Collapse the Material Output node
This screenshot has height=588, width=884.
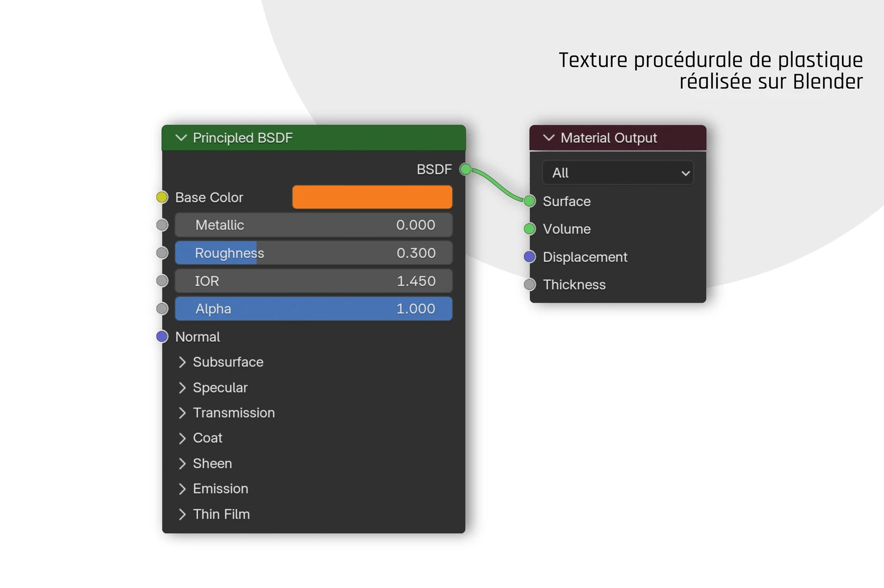tap(549, 138)
